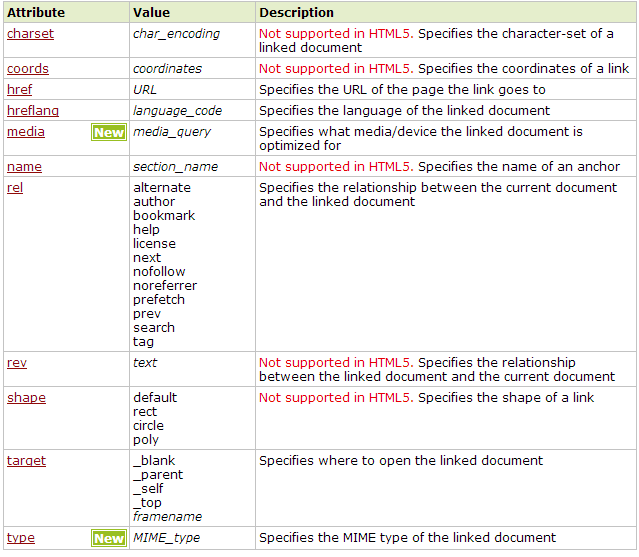Open the rev attribute link
The image size is (639, 557).
coord(17,363)
